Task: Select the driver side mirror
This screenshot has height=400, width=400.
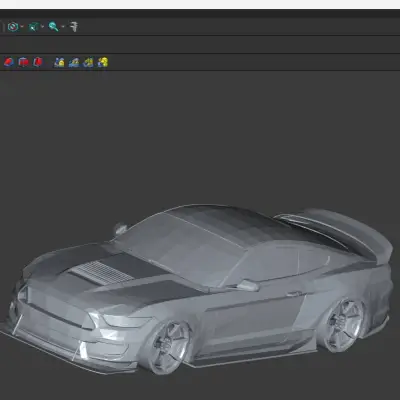Action: point(248,285)
